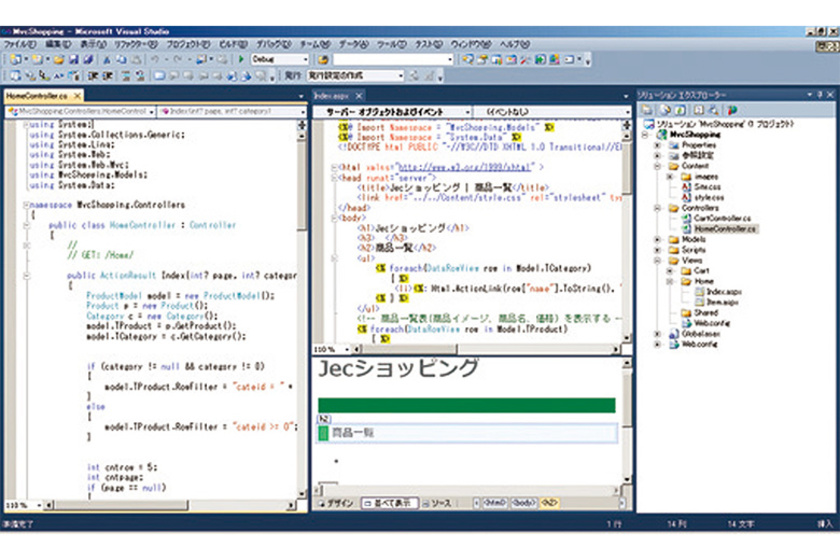
Task: Select Site.css in the Content folder
Action: click(x=706, y=186)
